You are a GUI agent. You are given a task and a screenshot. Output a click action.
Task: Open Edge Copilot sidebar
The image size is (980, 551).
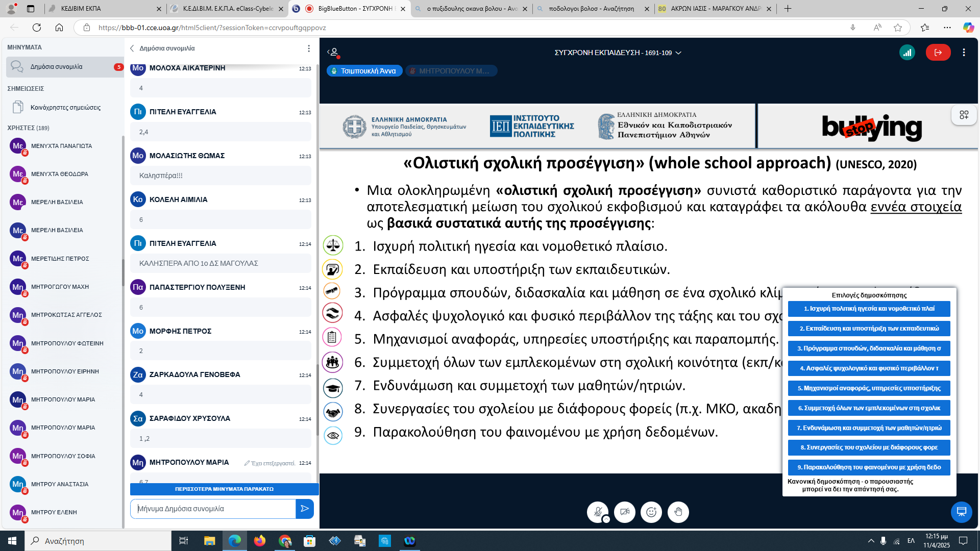[x=968, y=28]
